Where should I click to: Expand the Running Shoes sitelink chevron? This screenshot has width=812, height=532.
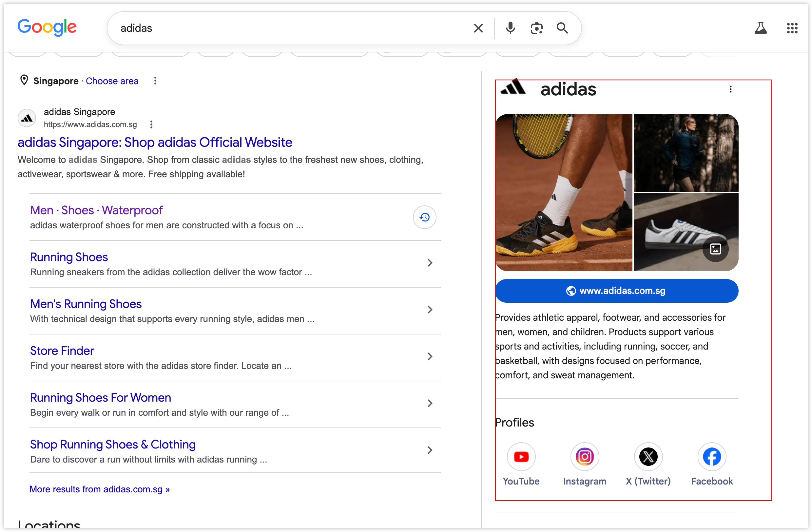(430, 263)
